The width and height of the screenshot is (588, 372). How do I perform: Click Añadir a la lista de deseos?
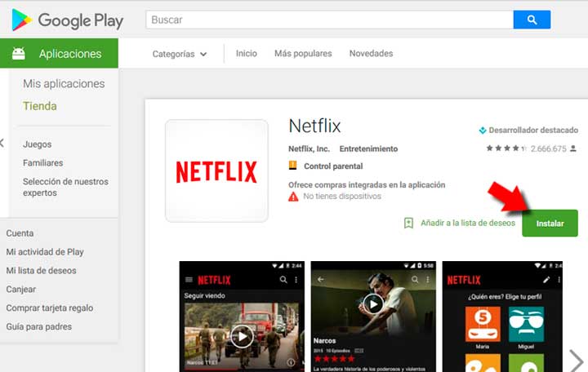(x=468, y=223)
